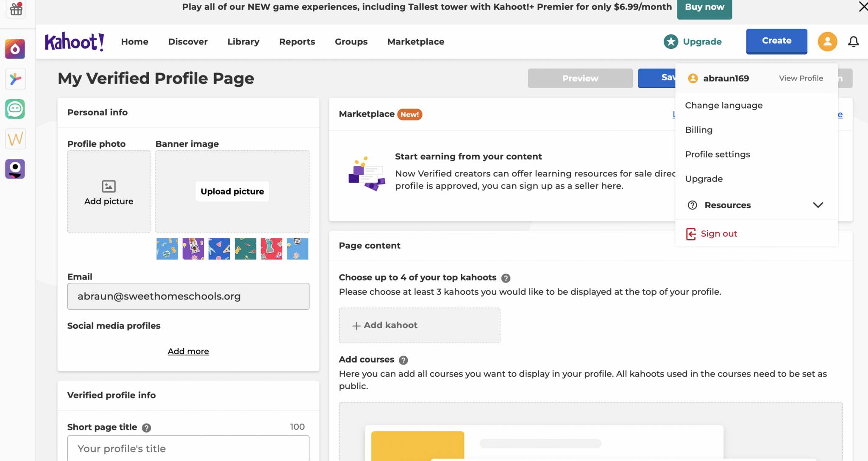Image resolution: width=868 pixels, height=461 pixels.
Task: Open the orange W sidebar app
Action: click(x=15, y=139)
